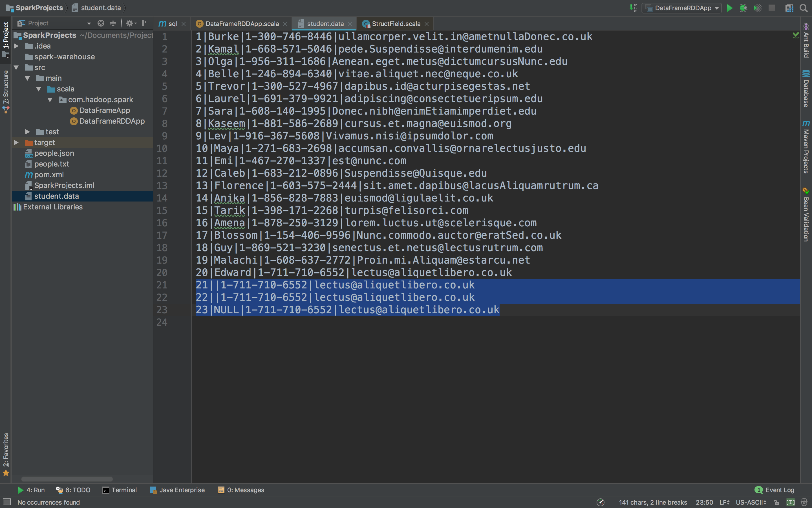Click the column selection [T] status icon
812x508 pixels.
pos(791,502)
